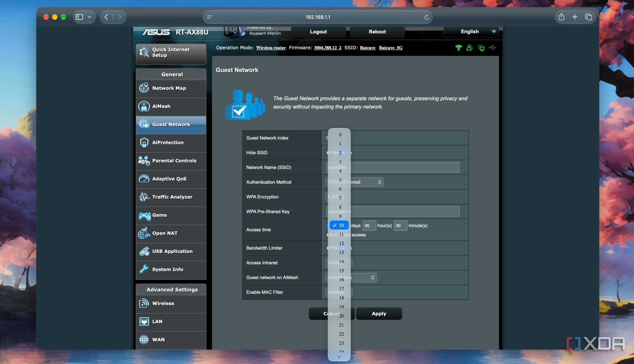Click the down arrow at list bottom
Viewport: 634px width, 364px height.
click(339, 357)
